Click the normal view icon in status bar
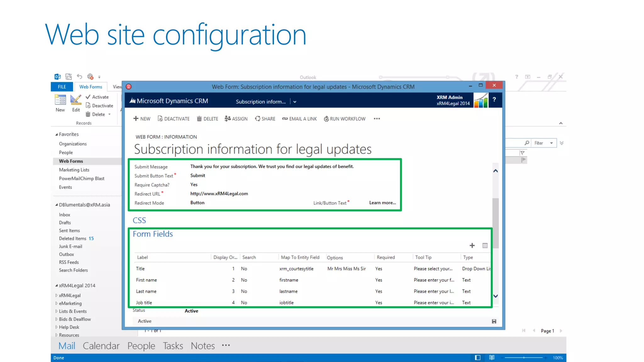This screenshot has height=362, width=644. [478, 358]
